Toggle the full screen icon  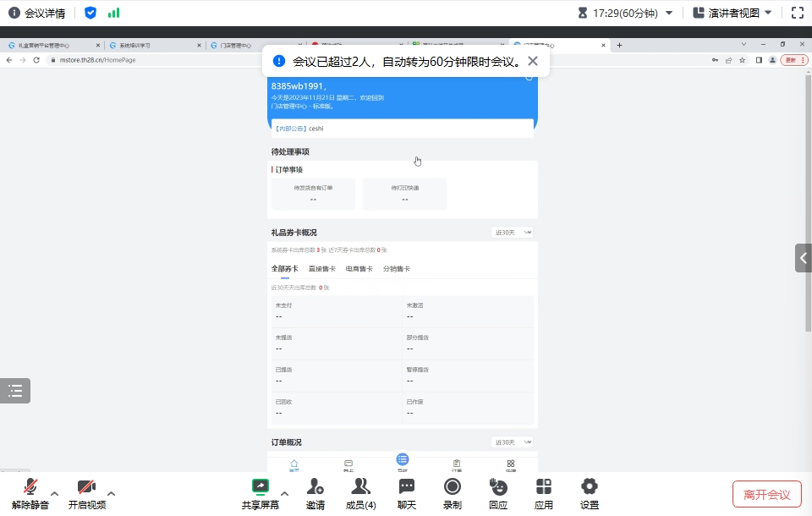click(x=797, y=13)
